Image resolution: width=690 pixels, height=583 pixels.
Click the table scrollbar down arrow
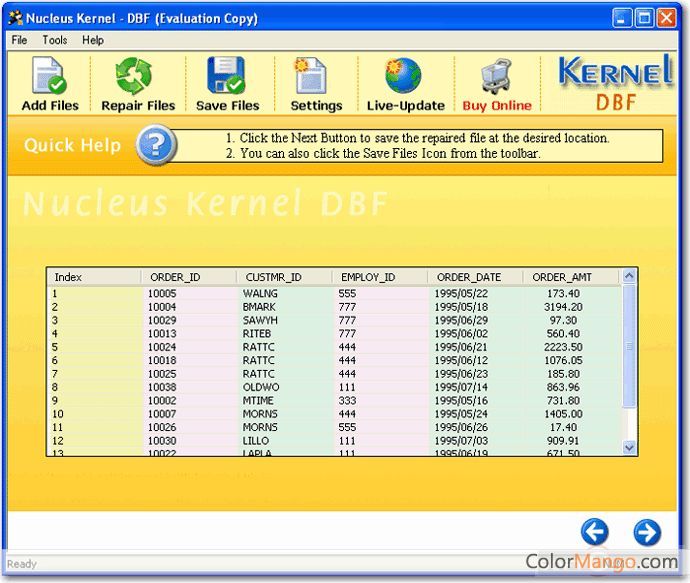click(629, 447)
